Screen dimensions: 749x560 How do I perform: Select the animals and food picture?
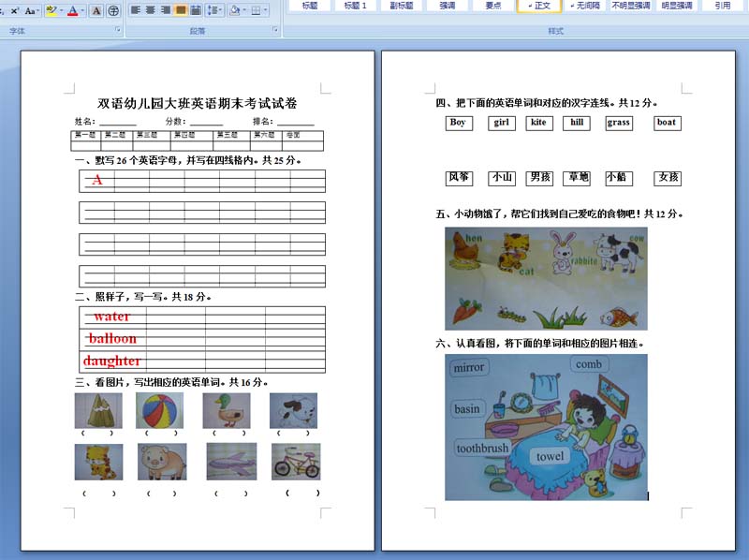[x=546, y=278]
